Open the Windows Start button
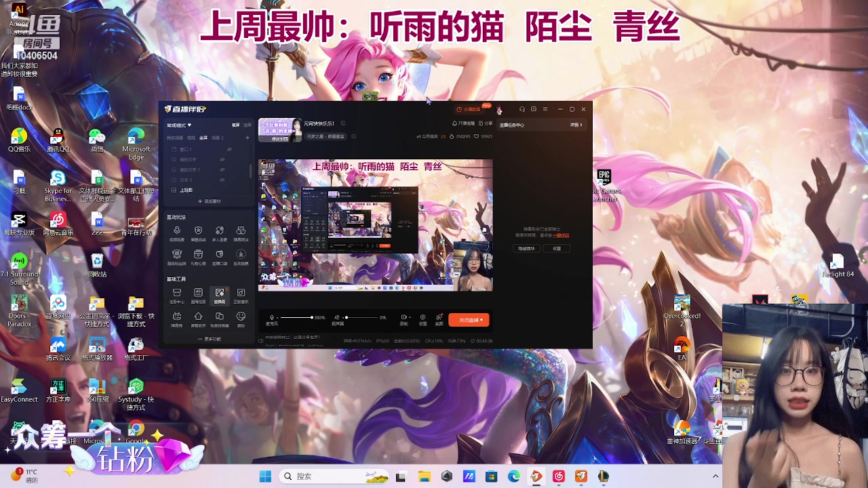 265,476
